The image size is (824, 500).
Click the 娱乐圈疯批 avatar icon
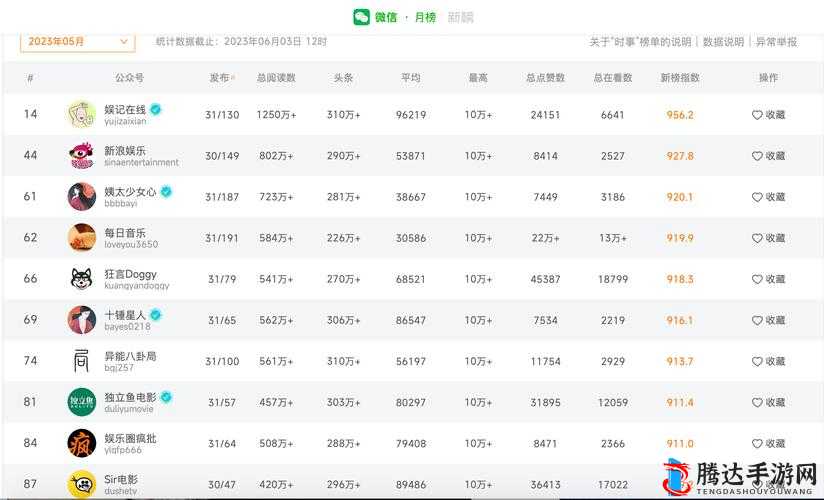[82, 443]
